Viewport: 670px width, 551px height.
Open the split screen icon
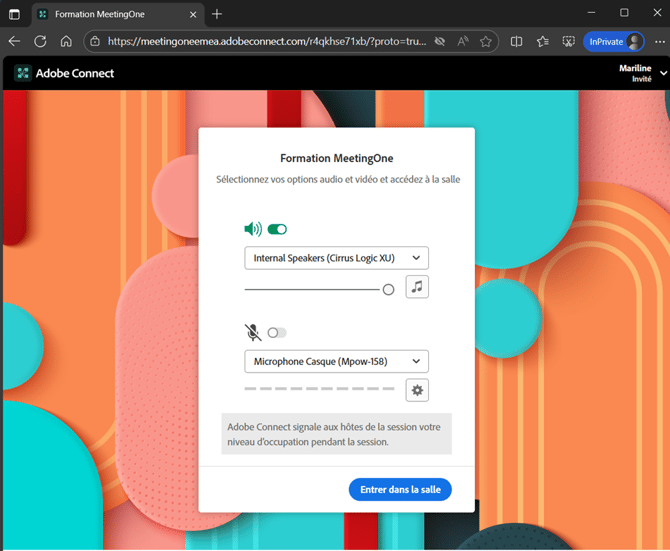pyautogui.click(x=516, y=41)
